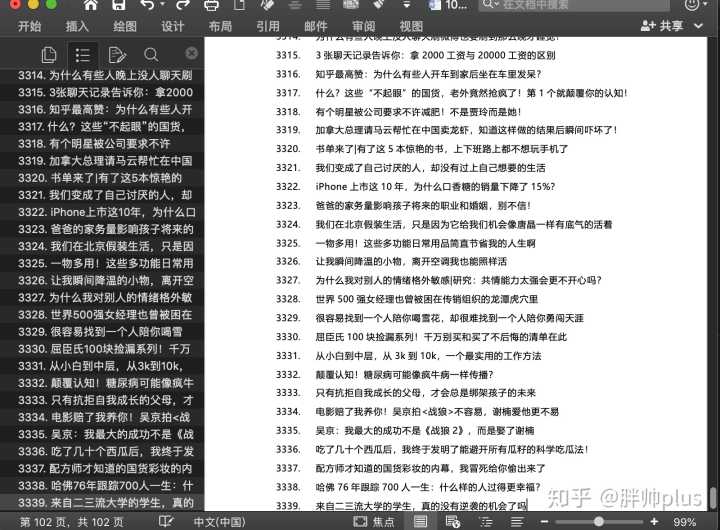Expand the ribbon with the chevron
This screenshot has height=530, width=720.
tap(698, 26)
